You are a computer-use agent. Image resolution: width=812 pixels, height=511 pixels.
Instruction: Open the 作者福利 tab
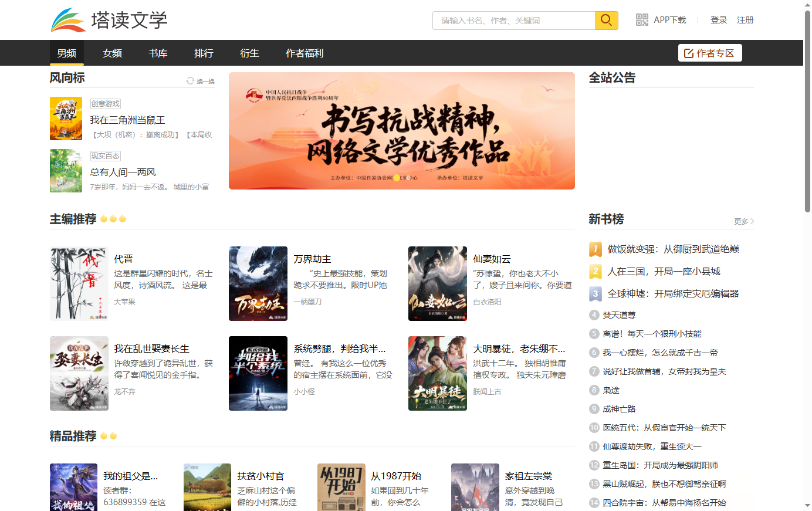[x=304, y=53]
